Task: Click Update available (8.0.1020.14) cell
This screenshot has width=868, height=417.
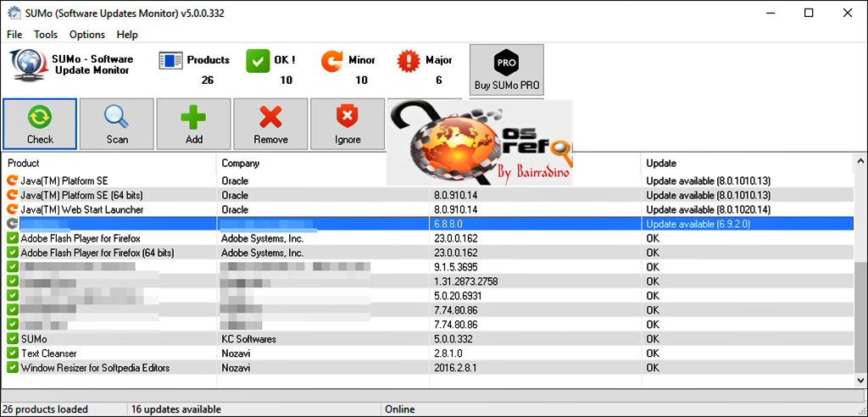Action: (708, 209)
